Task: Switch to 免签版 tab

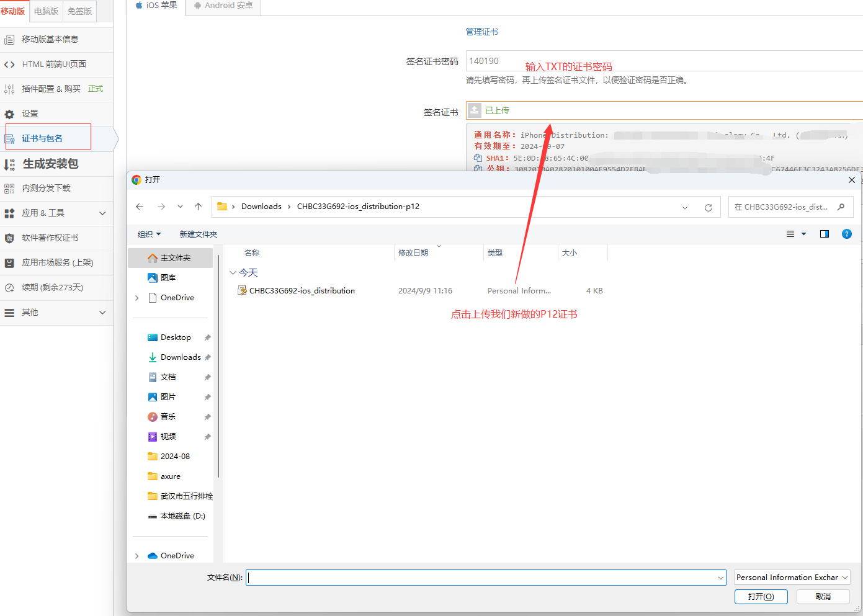Action: 79,11
